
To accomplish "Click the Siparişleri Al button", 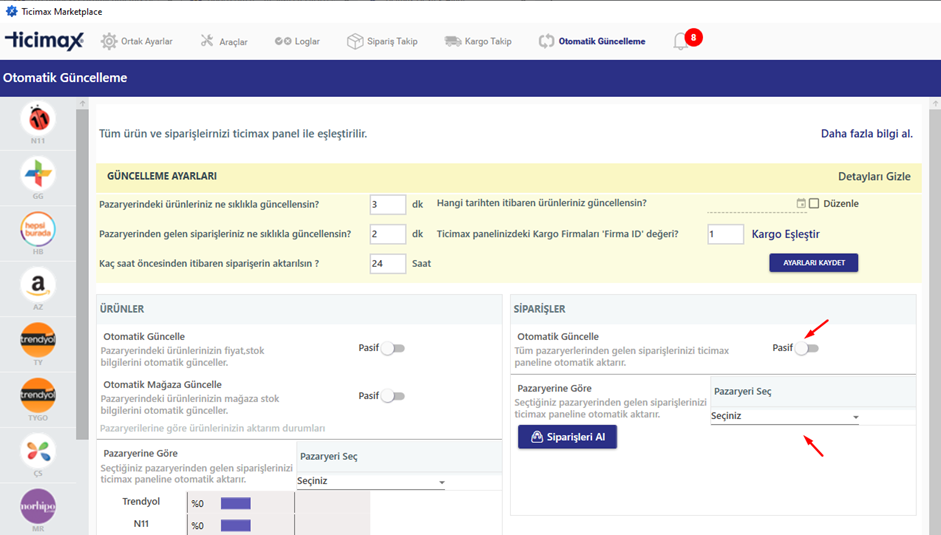I will pos(567,437).
